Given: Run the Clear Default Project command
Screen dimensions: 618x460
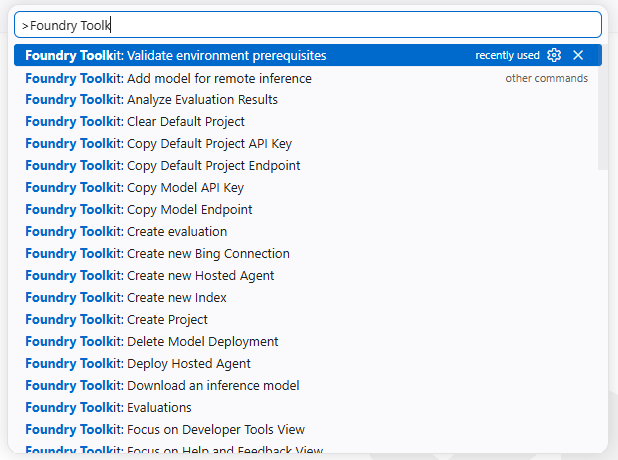Looking at the screenshot, I should 306,121.
